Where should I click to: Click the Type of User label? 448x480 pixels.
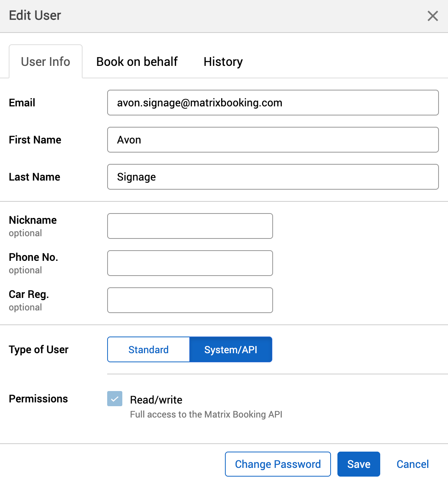click(38, 349)
